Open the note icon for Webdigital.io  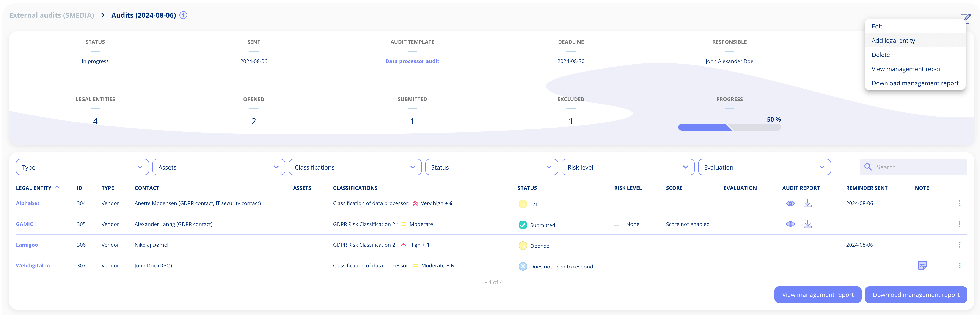pos(922,265)
